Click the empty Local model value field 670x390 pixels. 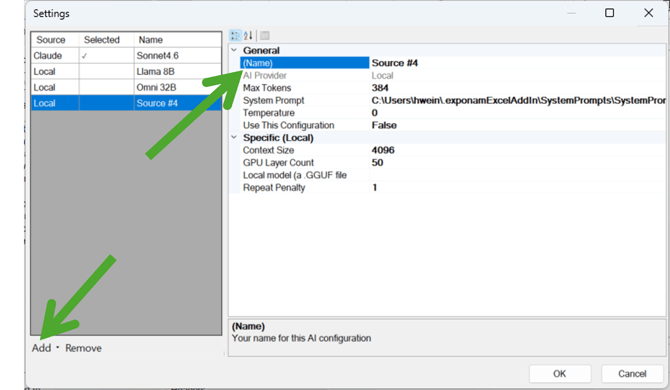pyautogui.click(x=517, y=175)
